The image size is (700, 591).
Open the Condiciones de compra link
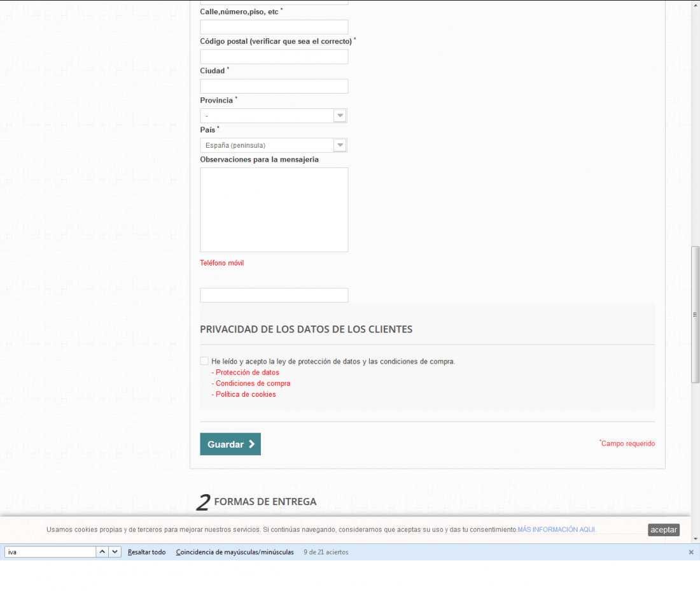point(253,383)
